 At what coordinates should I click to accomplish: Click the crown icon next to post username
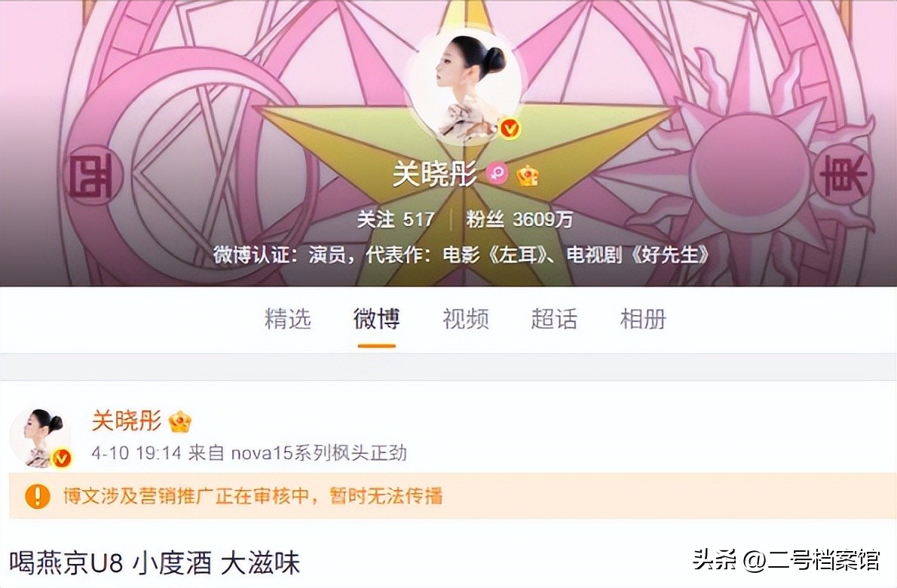click(180, 422)
